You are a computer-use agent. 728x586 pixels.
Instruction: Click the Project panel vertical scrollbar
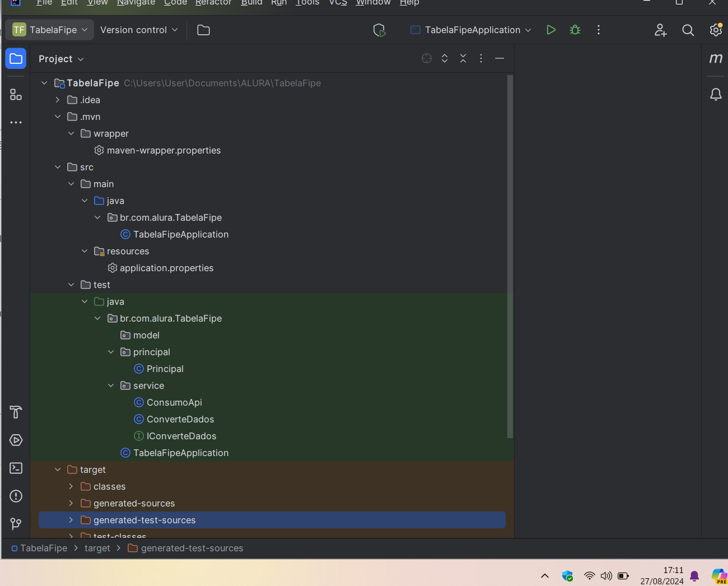(x=510, y=256)
